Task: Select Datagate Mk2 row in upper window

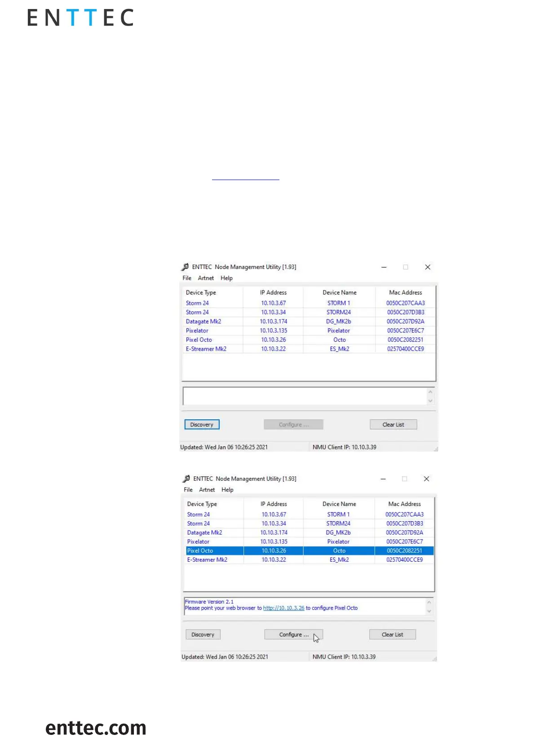Action: (x=309, y=321)
